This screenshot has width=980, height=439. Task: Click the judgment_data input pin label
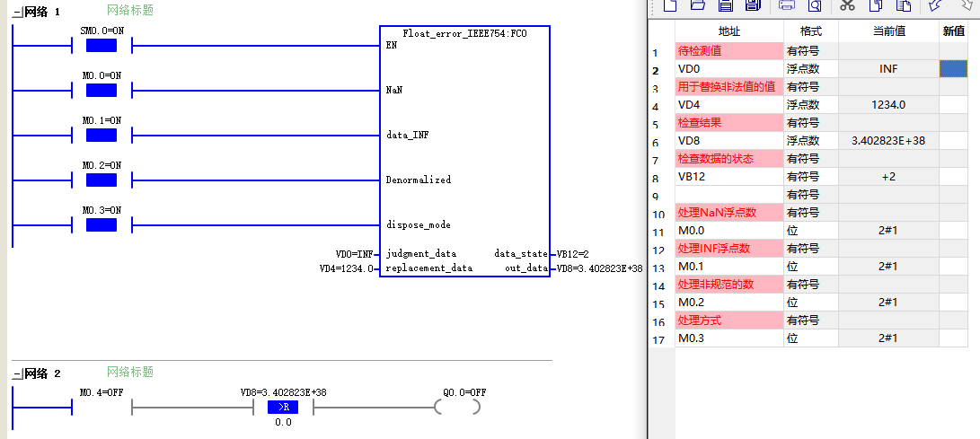point(421,254)
